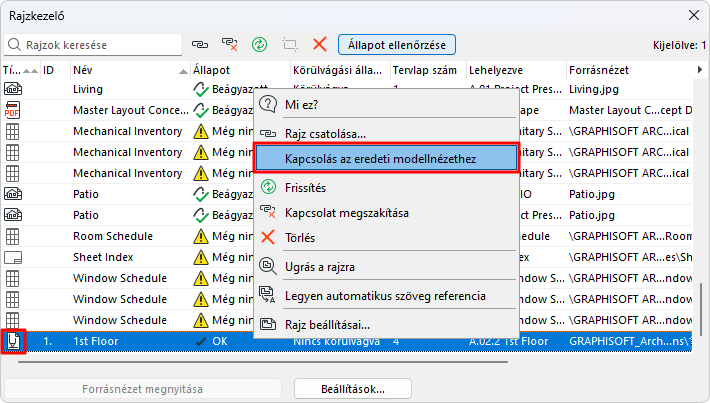Viewport: 710px width, 403px height.
Task: Select the Sheet Index row name
Action: pyautogui.click(x=103, y=257)
